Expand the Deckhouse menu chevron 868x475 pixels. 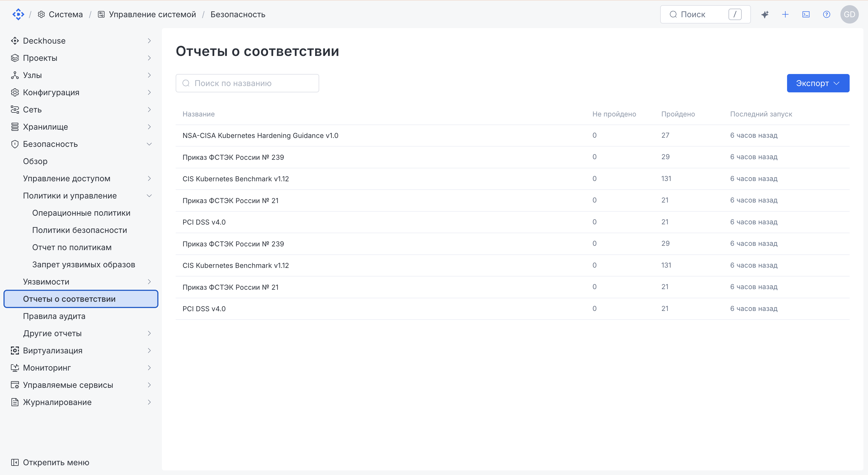tap(149, 41)
